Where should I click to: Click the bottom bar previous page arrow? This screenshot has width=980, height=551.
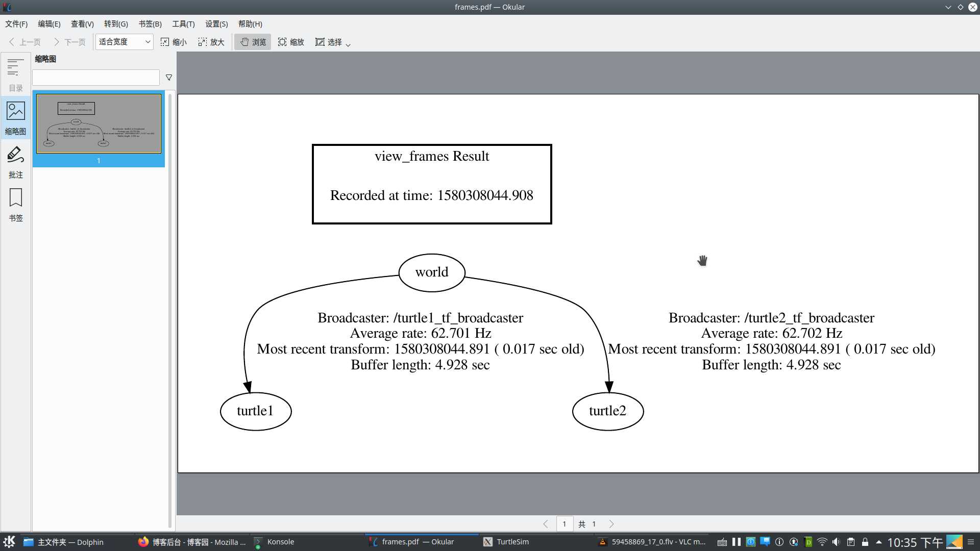(x=546, y=524)
